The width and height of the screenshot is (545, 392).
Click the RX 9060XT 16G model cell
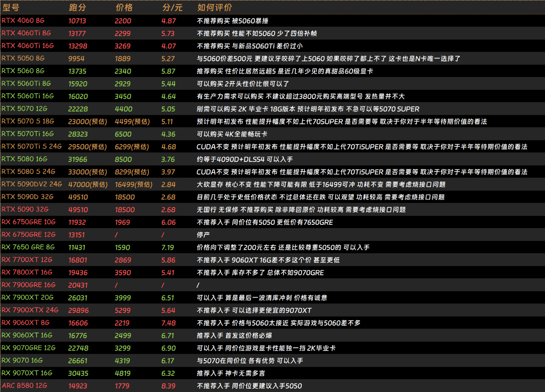coord(27,335)
